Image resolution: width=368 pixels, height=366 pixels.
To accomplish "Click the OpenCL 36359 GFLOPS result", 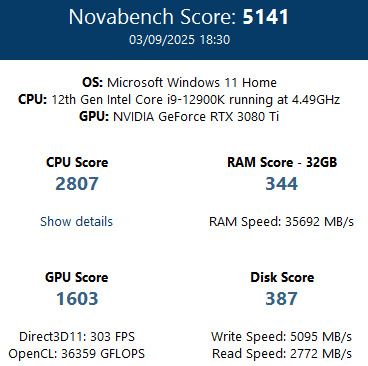I will 77,354.
